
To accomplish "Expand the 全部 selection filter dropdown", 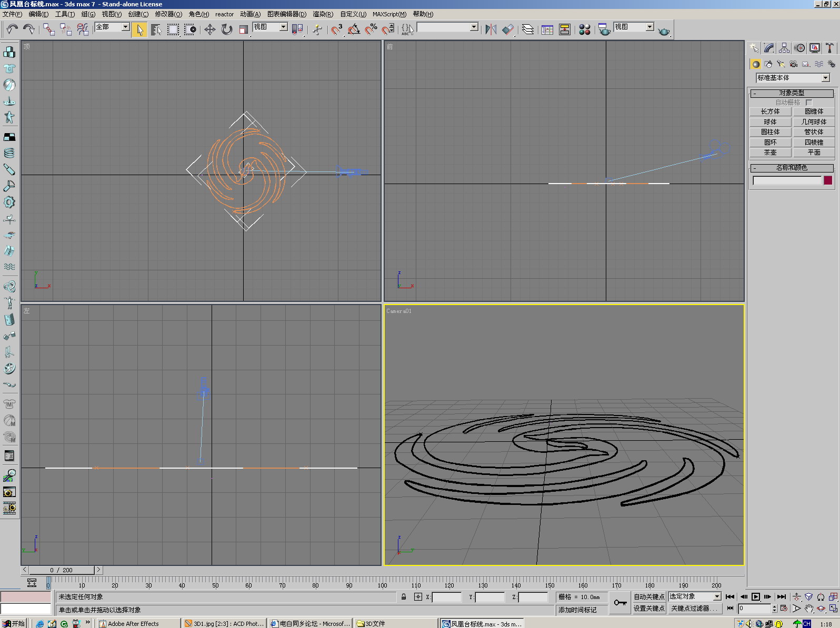I will click(x=125, y=27).
